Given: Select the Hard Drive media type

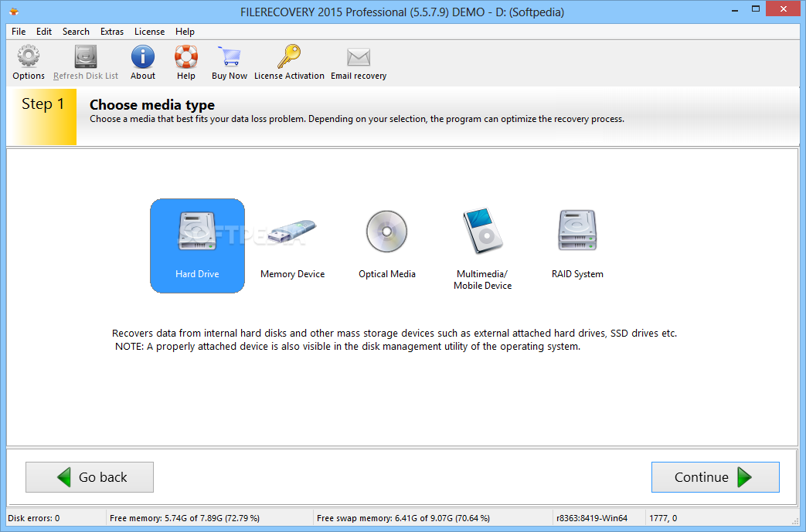Looking at the screenshot, I should coord(197,246).
